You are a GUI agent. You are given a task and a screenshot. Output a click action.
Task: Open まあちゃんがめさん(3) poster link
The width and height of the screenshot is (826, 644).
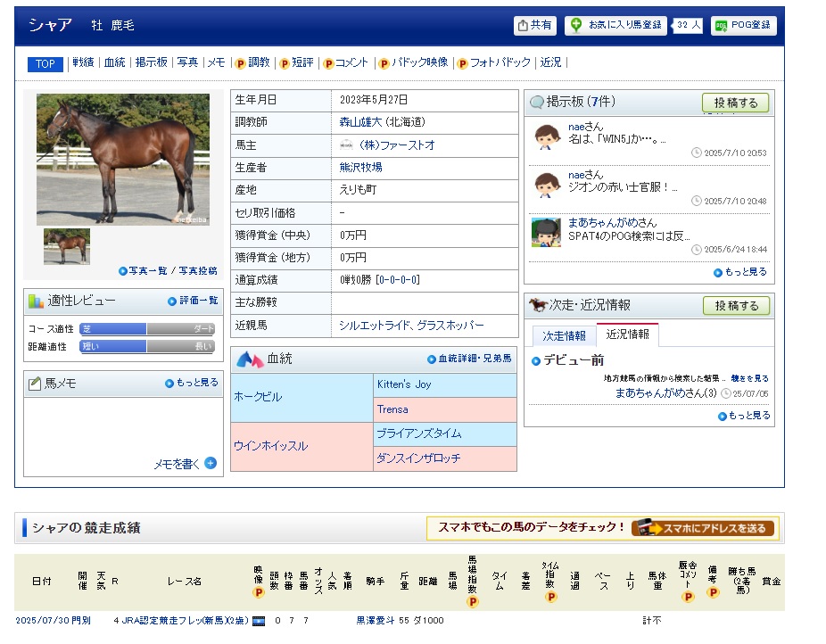point(665,393)
